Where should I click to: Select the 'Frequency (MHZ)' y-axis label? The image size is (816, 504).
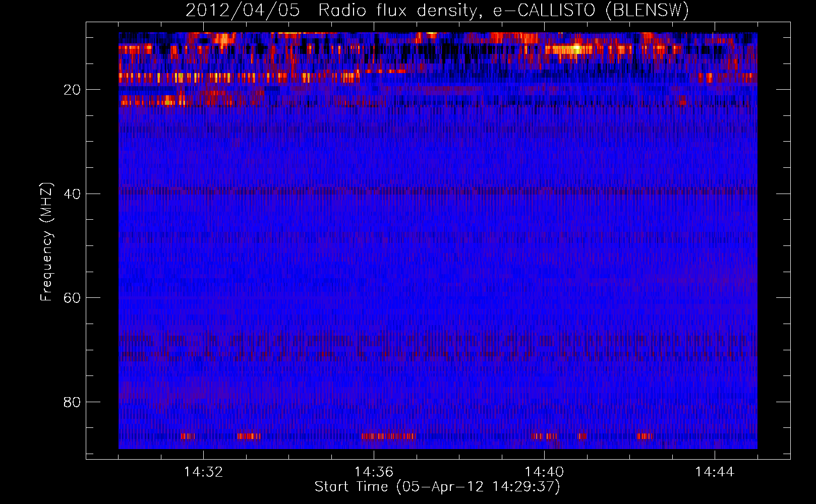click(46, 242)
